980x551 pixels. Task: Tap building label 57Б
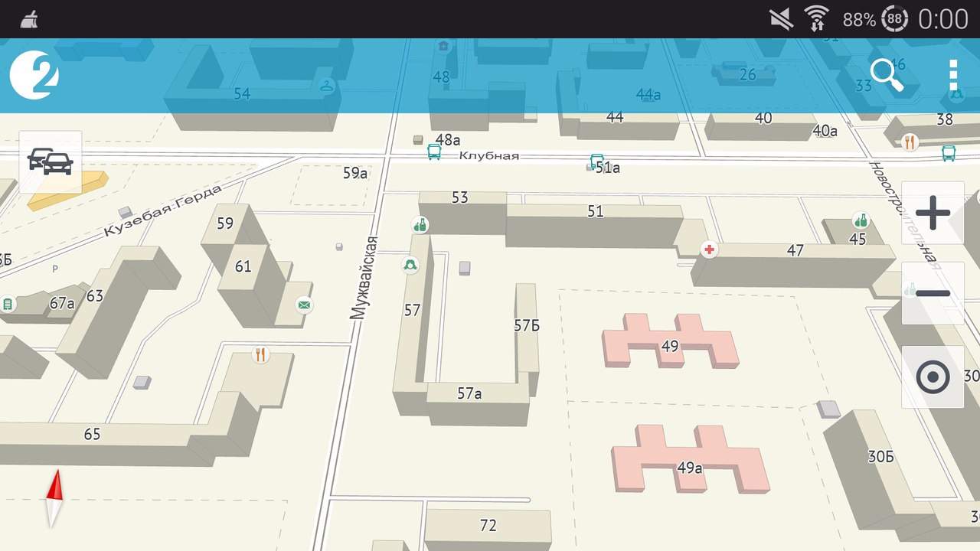527,326
